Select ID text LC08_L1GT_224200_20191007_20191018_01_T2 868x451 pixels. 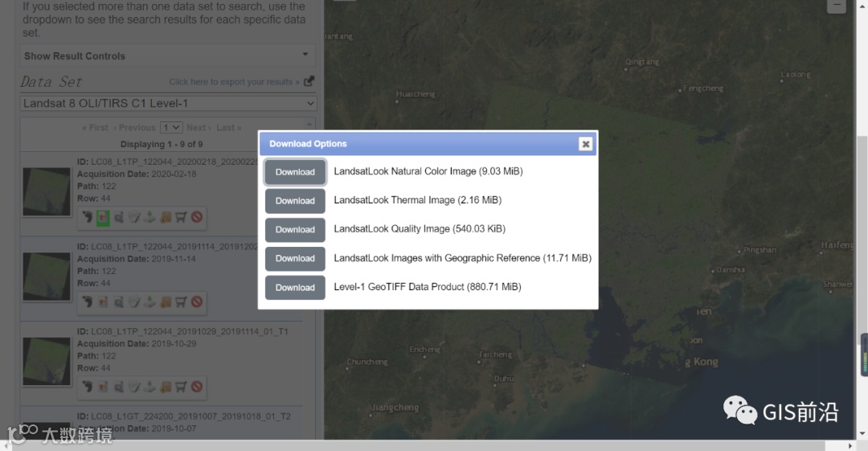coord(191,416)
